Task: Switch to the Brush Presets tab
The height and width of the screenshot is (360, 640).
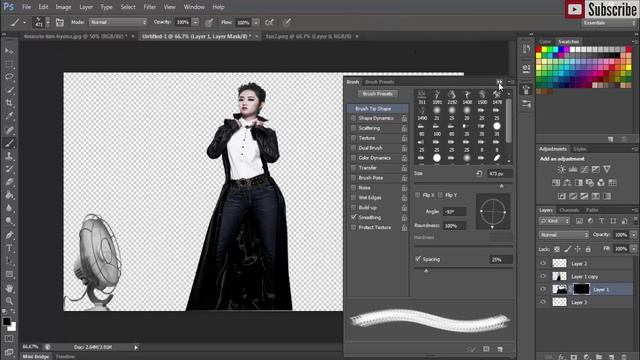Action: tap(380, 82)
